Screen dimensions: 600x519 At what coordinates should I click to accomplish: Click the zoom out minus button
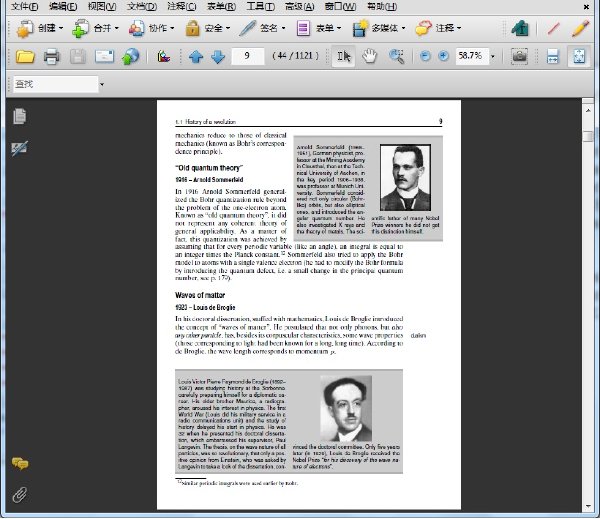point(425,56)
